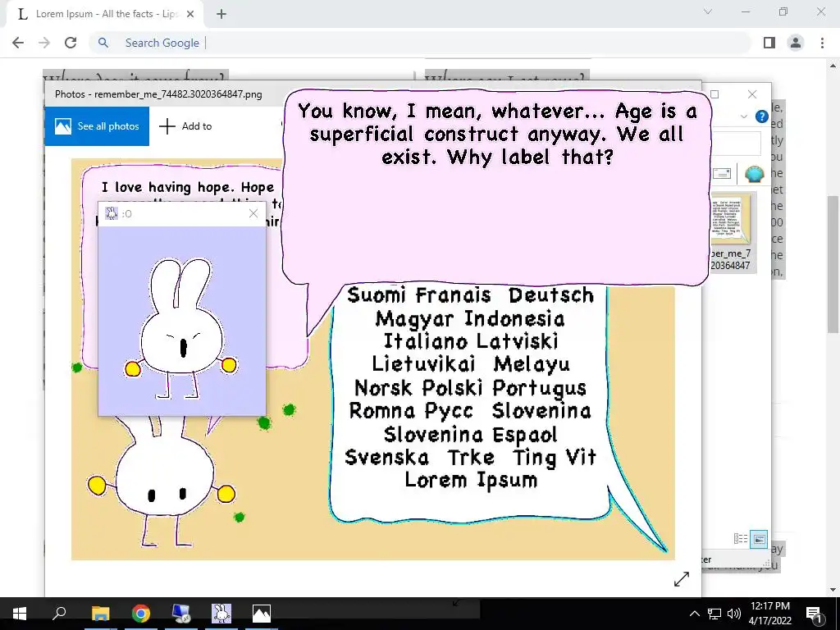Screen dimensions: 840x630
Task: Click "Lorem Ipsum" text in the language bubble
Action: [471, 480]
